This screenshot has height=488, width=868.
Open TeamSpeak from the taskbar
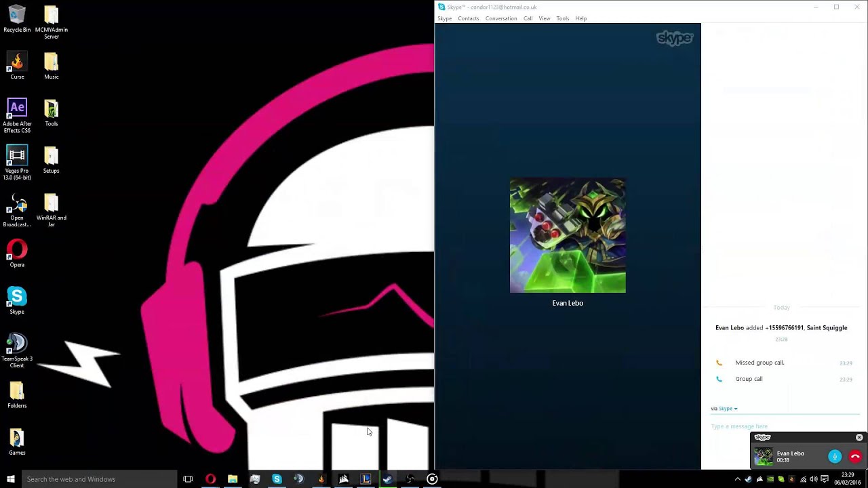(x=299, y=479)
